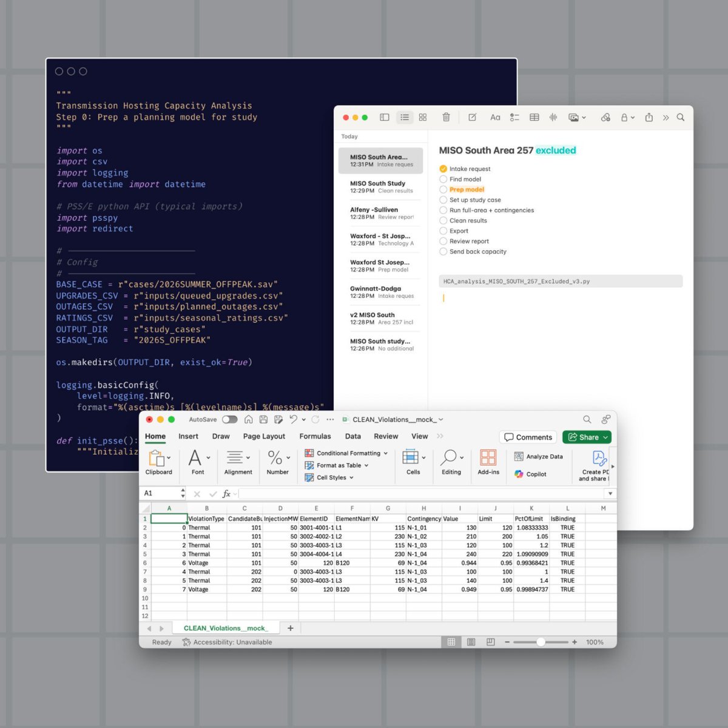The image size is (728, 728).
Task: Uncheck the Intake request checklist item
Action: pyautogui.click(x=443, y=169)
